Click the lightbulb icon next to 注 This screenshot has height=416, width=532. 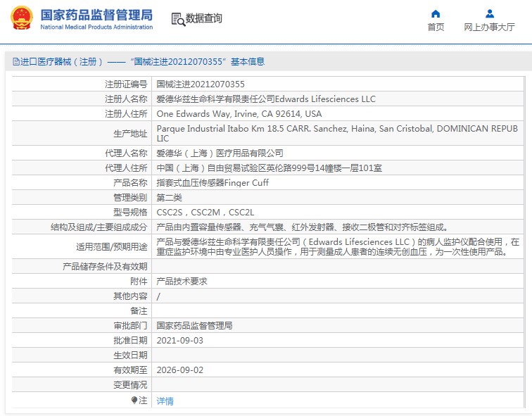(134, 401)
